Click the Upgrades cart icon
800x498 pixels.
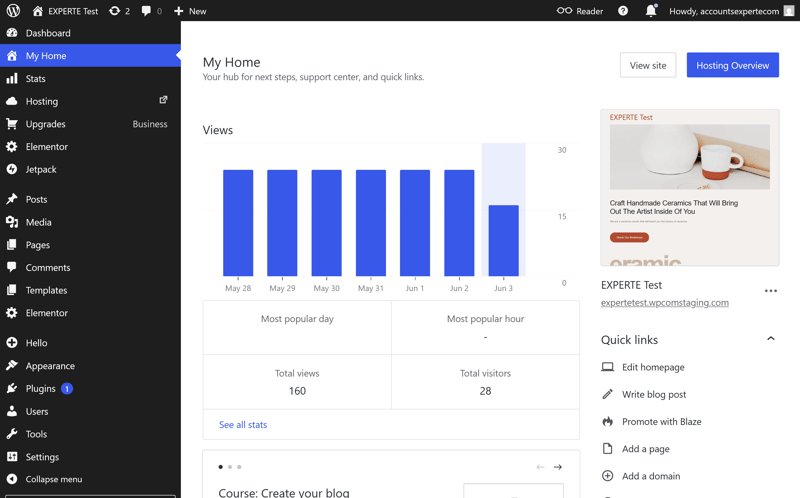pyautogui.click(x=12, y=124)
